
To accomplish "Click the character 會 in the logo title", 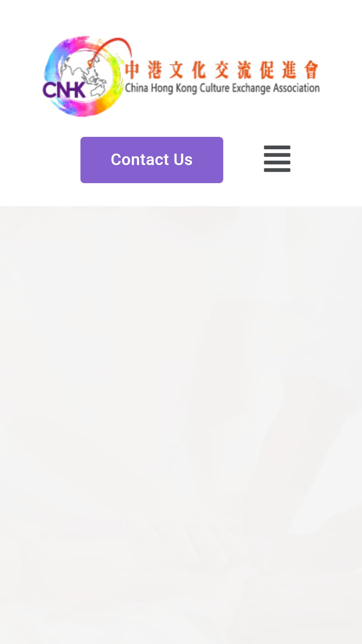I will (x=311, y=70).
